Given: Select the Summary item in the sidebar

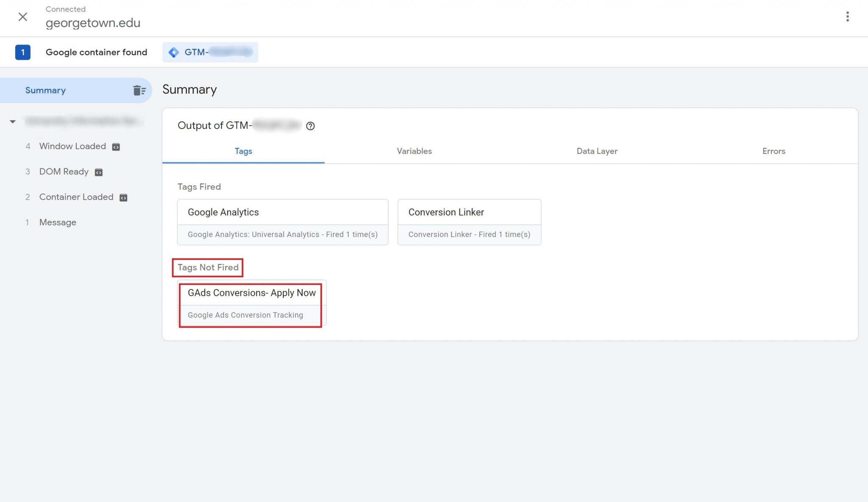Looking at the screenshot, I should pyautogui.click(x=45, y=90).
